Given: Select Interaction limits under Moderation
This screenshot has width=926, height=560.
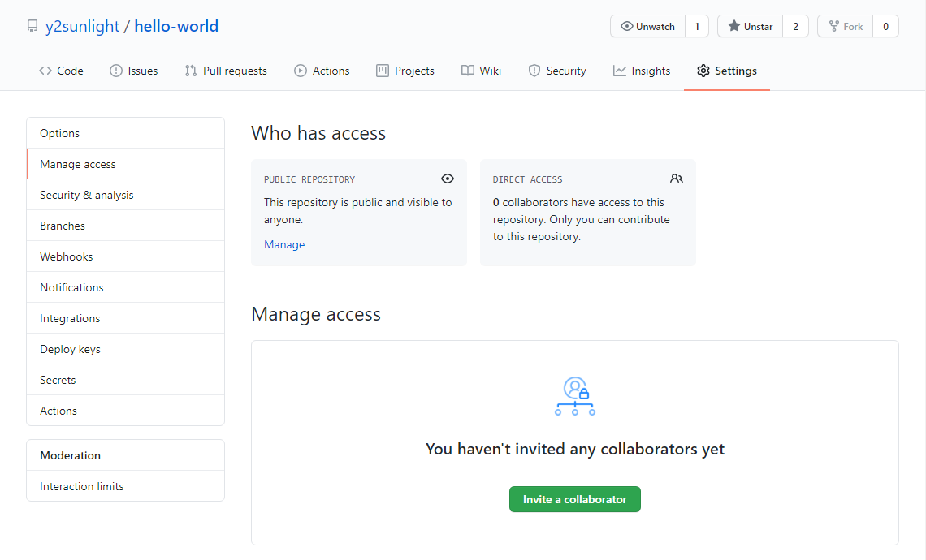Looking at the screenshot, I should pyautogui.click(x=81, y=486).
